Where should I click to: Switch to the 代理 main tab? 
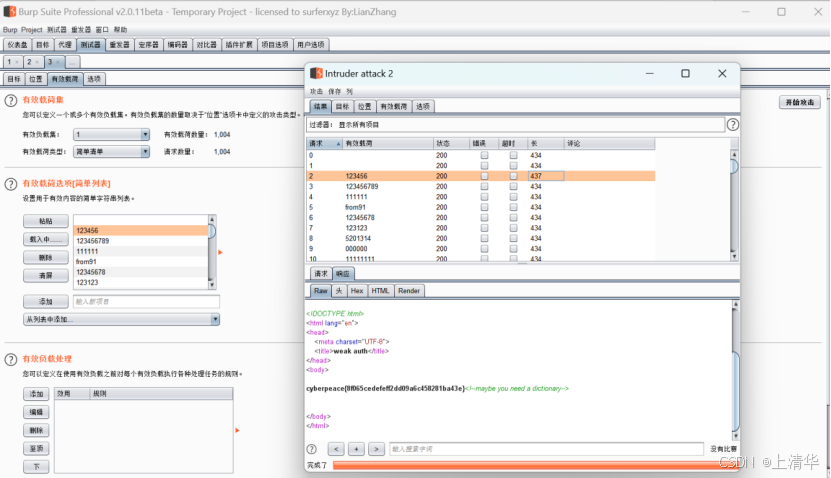[65, 45]
